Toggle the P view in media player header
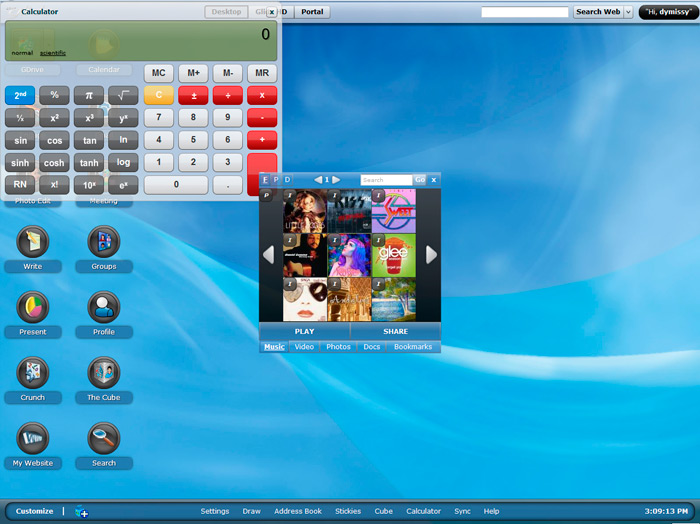The width and height of the screenshot is (700, 524). [x=276, y=180]
